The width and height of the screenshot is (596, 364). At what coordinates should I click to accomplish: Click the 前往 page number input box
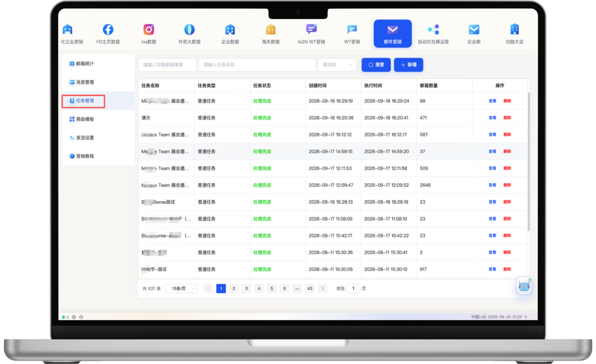[x=353, y=289]
